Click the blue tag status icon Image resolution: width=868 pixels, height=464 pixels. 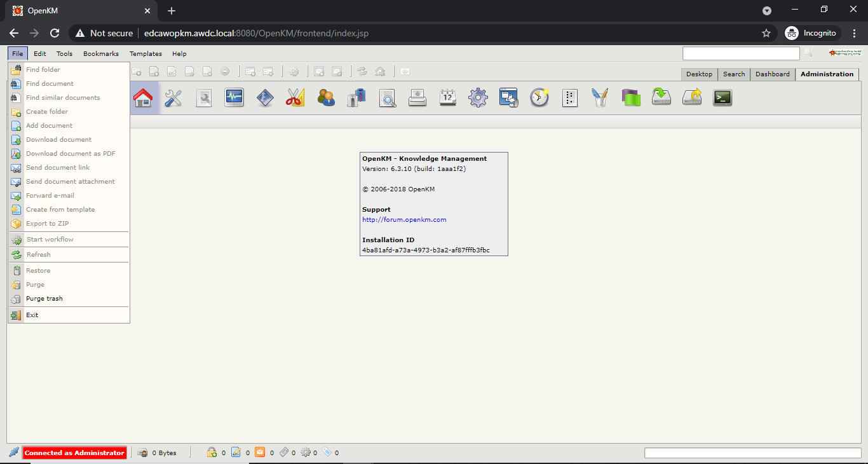point(327,453)
